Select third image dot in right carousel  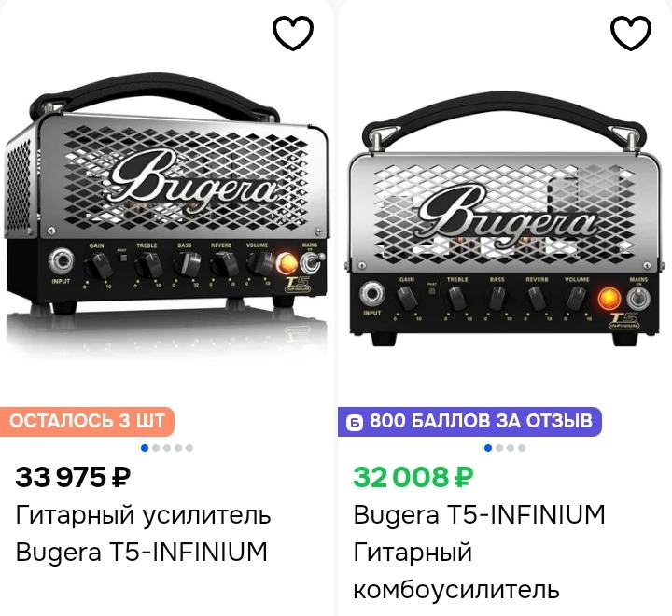[511, 448]
